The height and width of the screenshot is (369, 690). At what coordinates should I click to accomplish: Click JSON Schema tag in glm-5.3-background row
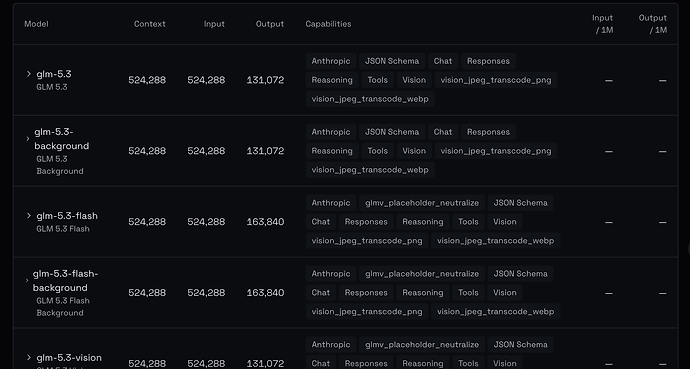[x=392, y=132]
